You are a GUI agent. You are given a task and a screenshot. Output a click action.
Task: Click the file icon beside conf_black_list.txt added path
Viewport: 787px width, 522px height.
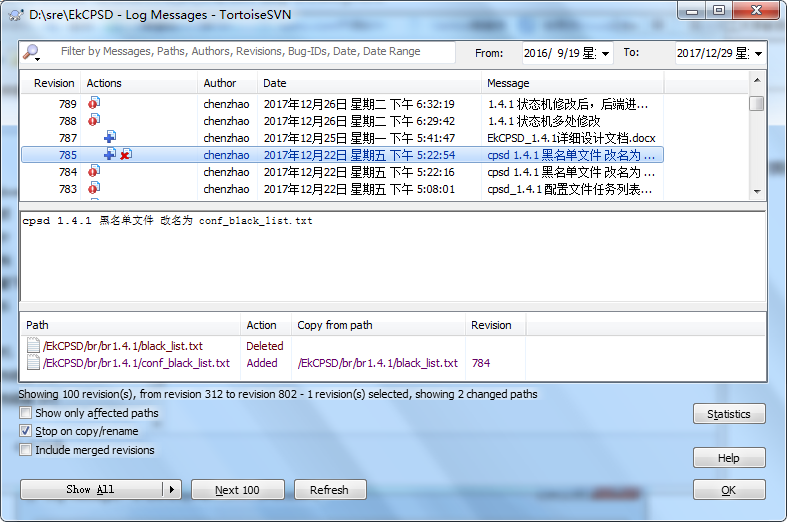(33, 362)
